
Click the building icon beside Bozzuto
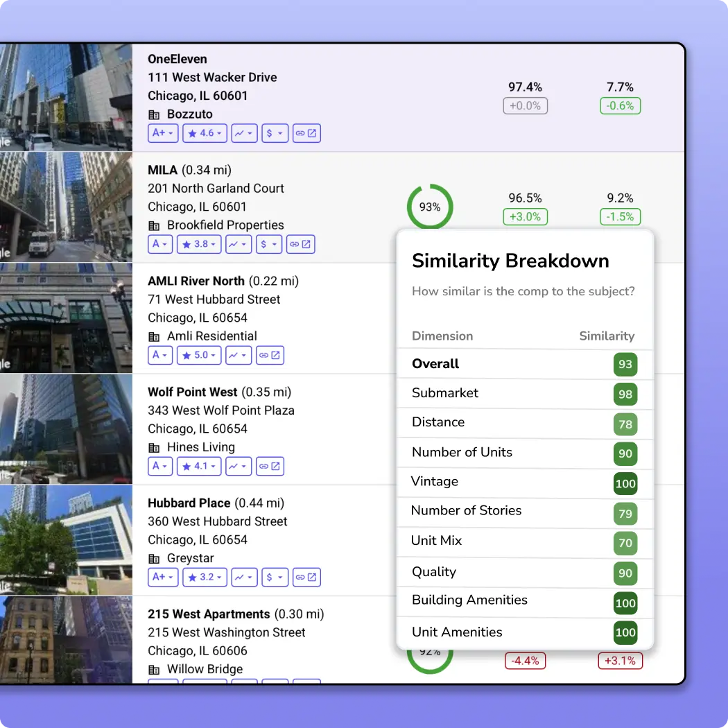154,114
